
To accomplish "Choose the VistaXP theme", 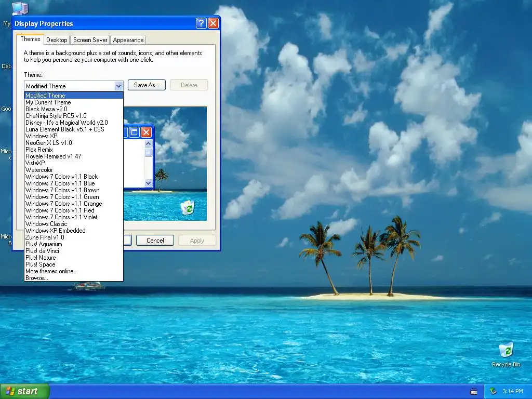I will pos(74,163).
